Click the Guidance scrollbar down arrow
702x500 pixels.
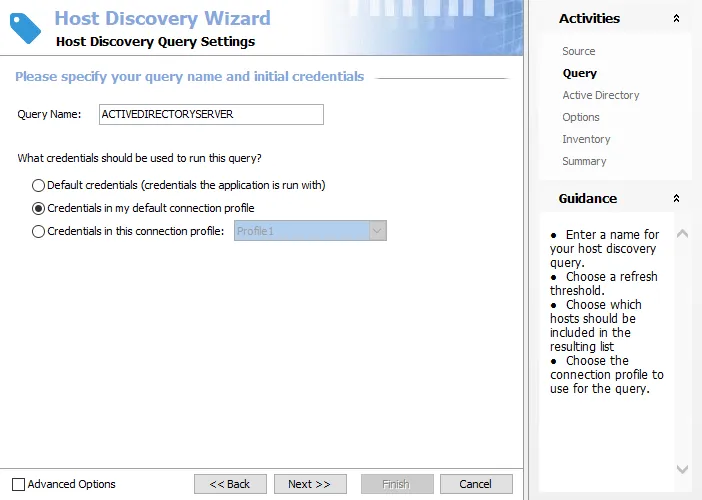[x=682, y=469]
